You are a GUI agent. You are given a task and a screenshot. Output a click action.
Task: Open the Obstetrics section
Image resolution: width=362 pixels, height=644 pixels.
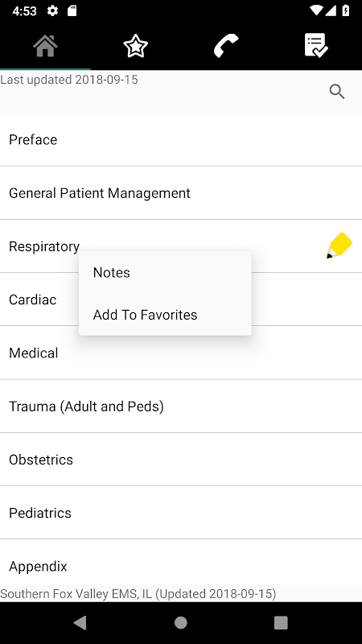point(181,460)
